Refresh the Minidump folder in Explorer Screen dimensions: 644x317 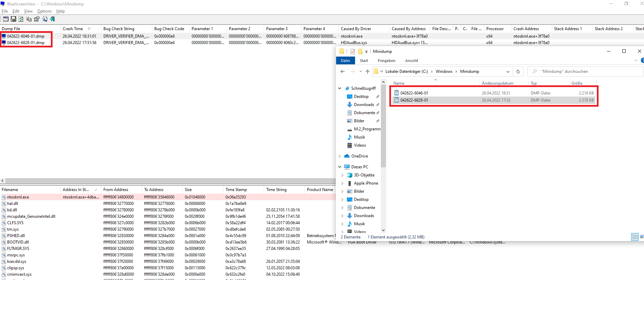click(x=518, y=71)
